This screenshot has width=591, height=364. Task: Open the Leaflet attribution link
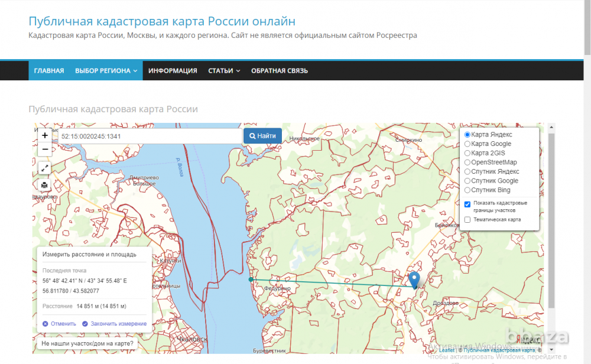[x=446, y=349]
